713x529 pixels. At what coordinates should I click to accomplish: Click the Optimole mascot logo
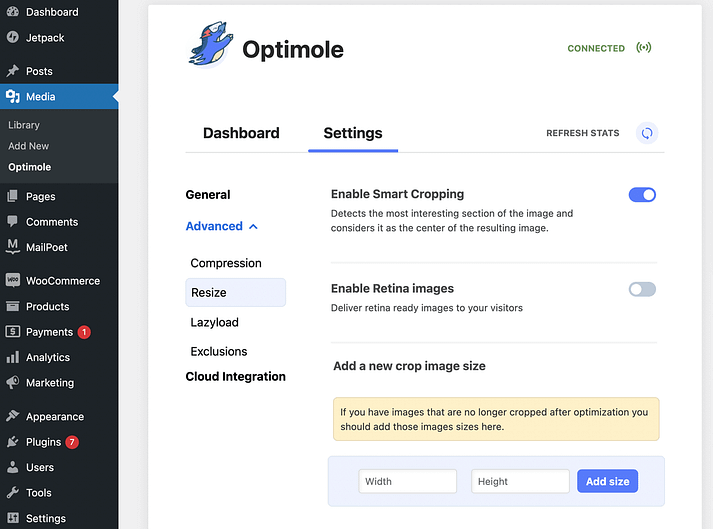click(x=210, y=47)
